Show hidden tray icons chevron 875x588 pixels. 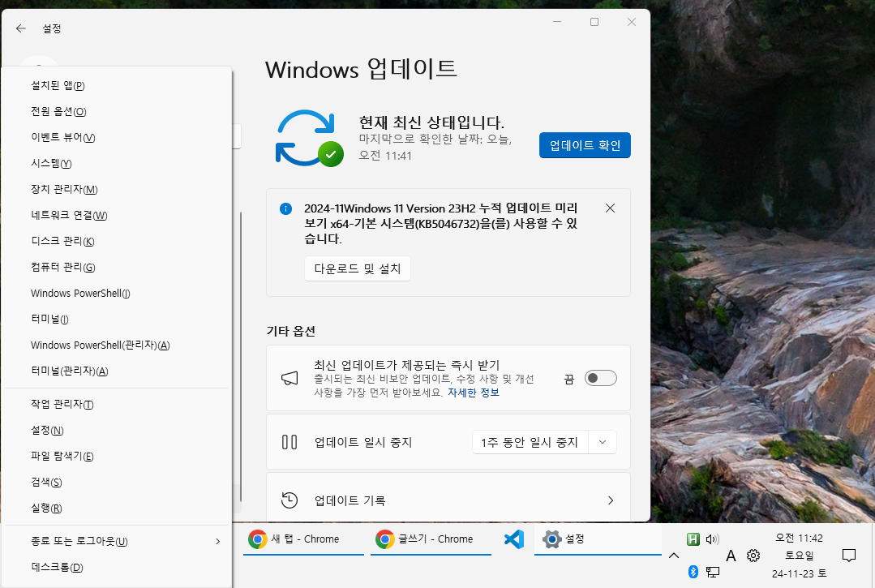pyautogui.click(x=674, y=555)
